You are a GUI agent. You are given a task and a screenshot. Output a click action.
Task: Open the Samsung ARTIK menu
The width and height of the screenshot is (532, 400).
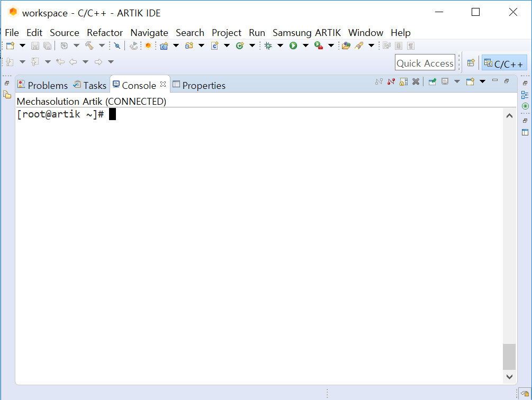(306, 33)
